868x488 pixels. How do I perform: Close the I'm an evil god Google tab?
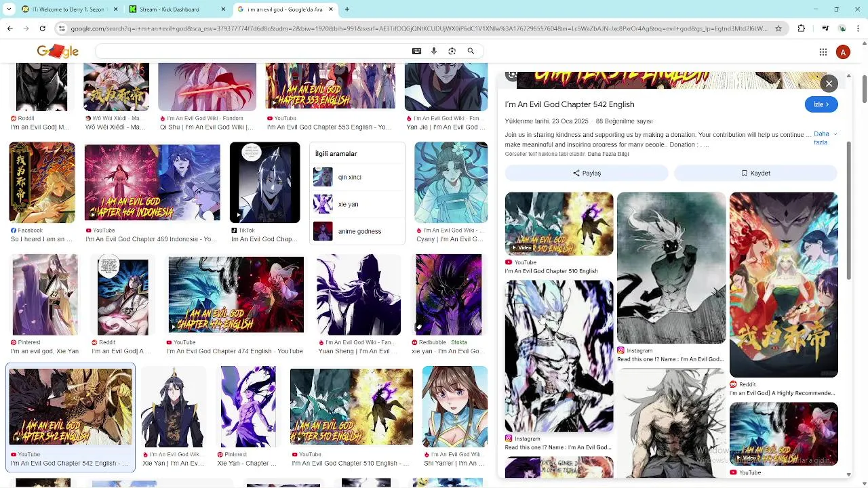331,9
